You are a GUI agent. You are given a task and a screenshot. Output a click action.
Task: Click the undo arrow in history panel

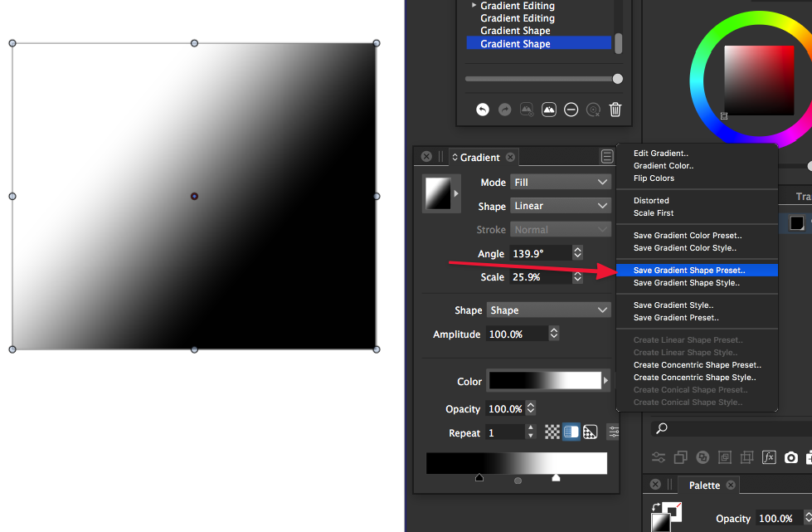[483, 110]
